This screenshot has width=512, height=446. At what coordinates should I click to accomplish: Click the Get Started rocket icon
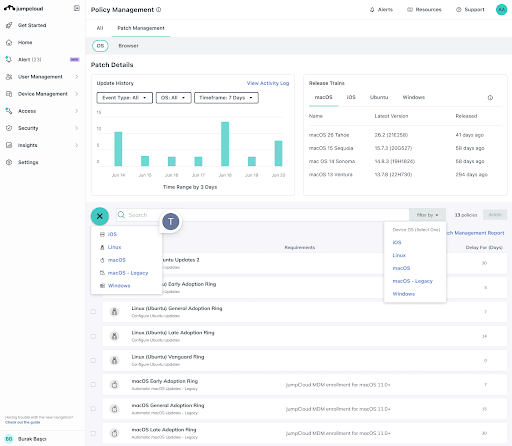click(x=9, y=25)
